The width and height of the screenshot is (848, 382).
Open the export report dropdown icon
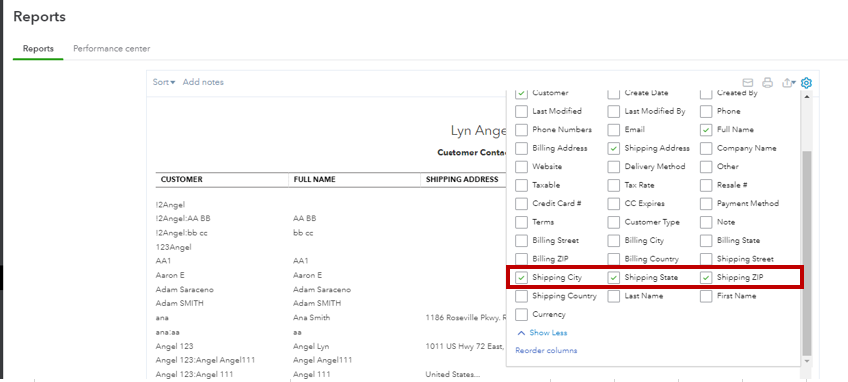pos(789,83)
